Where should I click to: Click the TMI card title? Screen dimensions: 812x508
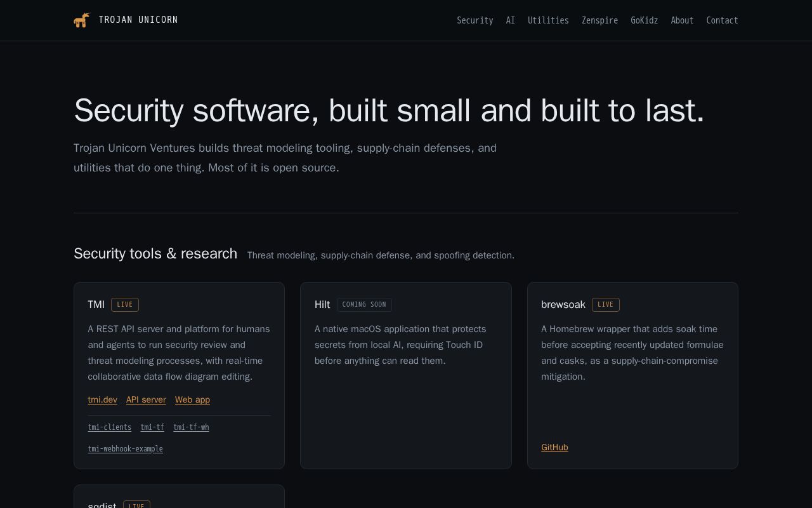96,305
